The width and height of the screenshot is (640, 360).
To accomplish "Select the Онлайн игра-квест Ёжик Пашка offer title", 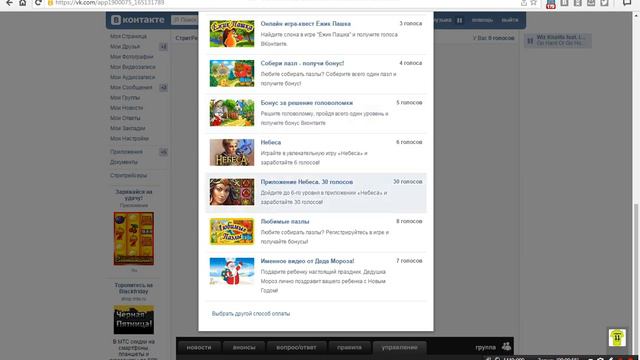I will [x=305, y=24].
